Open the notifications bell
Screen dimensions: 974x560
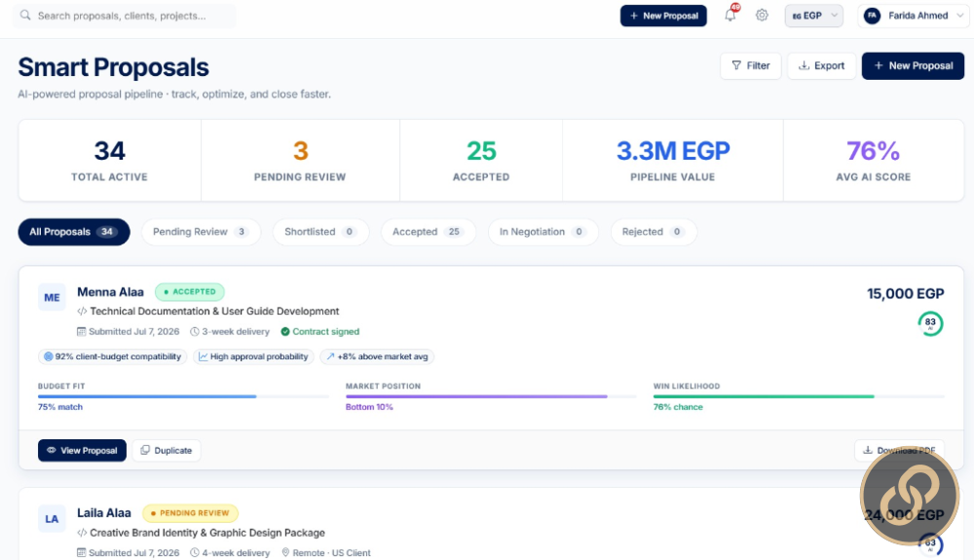point(730,16)
